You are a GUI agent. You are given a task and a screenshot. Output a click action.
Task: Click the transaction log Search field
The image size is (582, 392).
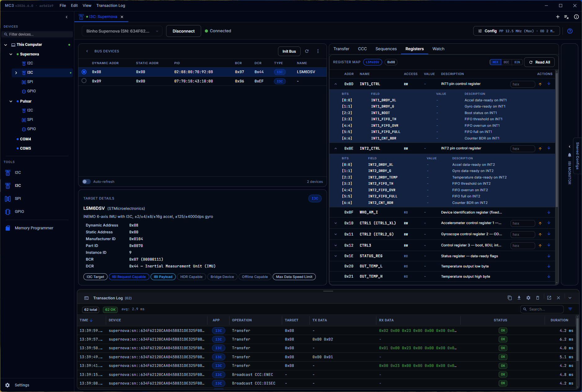click(542, 309)
